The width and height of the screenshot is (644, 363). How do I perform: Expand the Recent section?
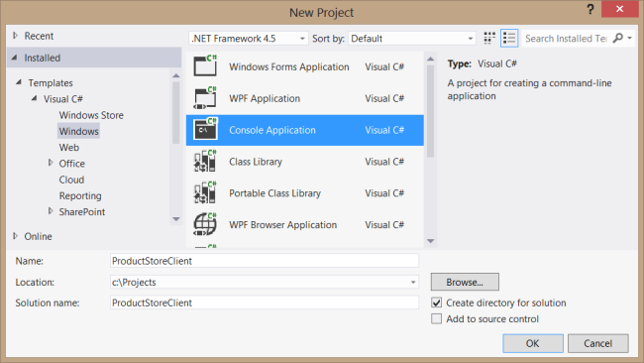pyautogui.click(x=15, y=36)
